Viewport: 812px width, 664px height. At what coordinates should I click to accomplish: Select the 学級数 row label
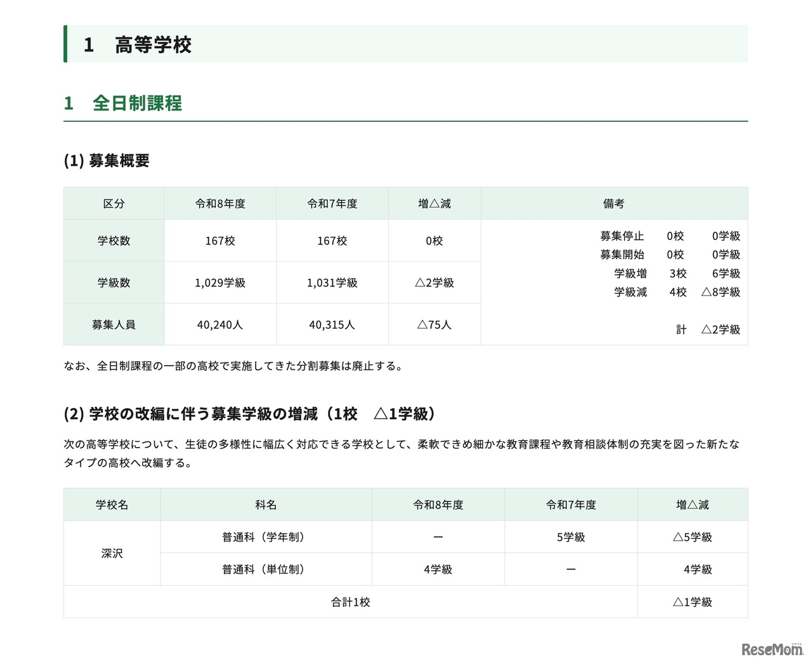(x=114, y=282)
